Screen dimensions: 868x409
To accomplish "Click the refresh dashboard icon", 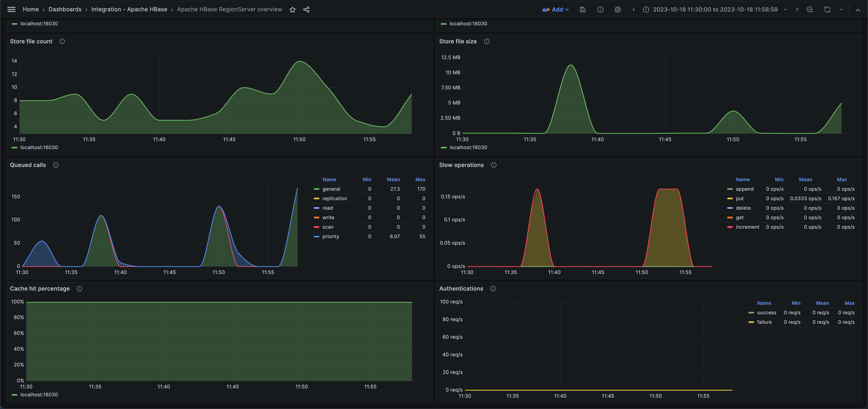I will point(827,9).
